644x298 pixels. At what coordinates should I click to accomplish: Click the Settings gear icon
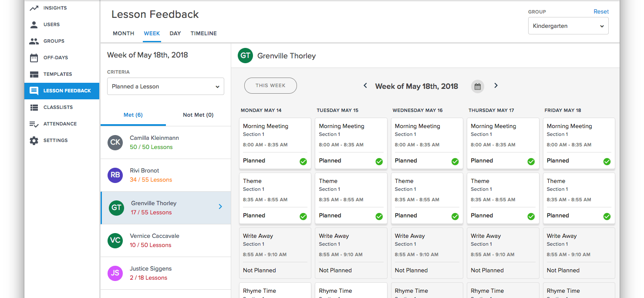coord(34,140)
